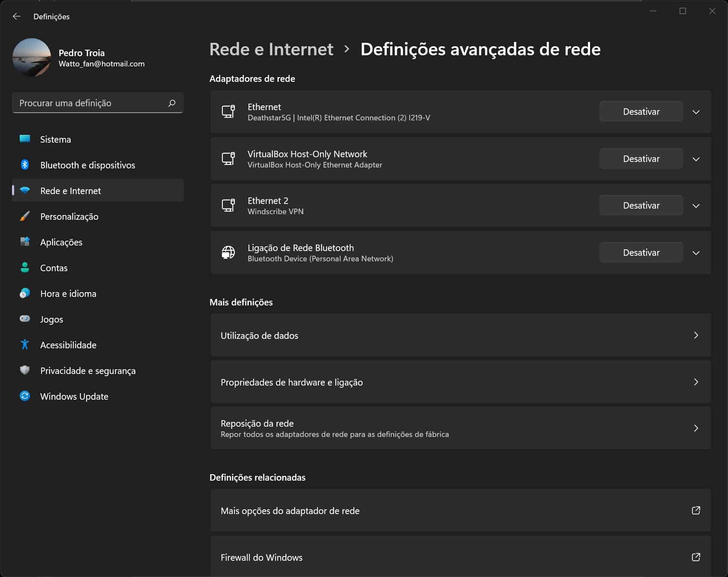Expand the Ethernet adapter details chevron
Image resolution: width=728 pixels, height=577 pixels.
pyautogui.click(x=696, y=112)
